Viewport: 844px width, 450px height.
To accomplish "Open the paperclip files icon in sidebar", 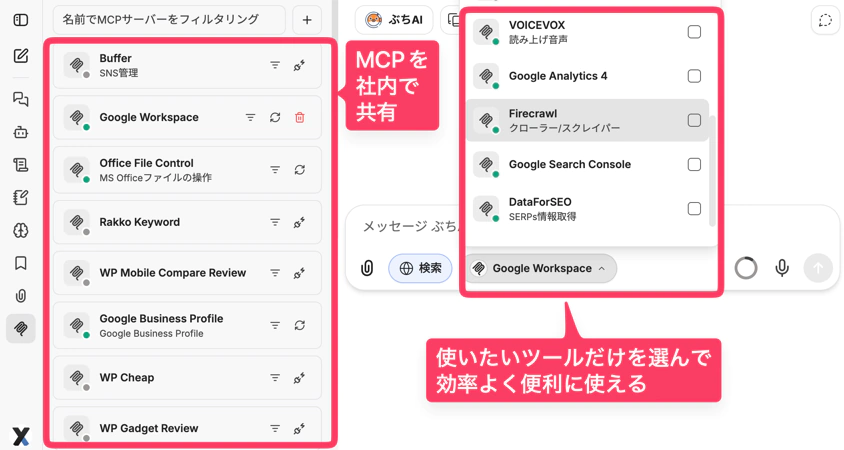I will [20, 296].
